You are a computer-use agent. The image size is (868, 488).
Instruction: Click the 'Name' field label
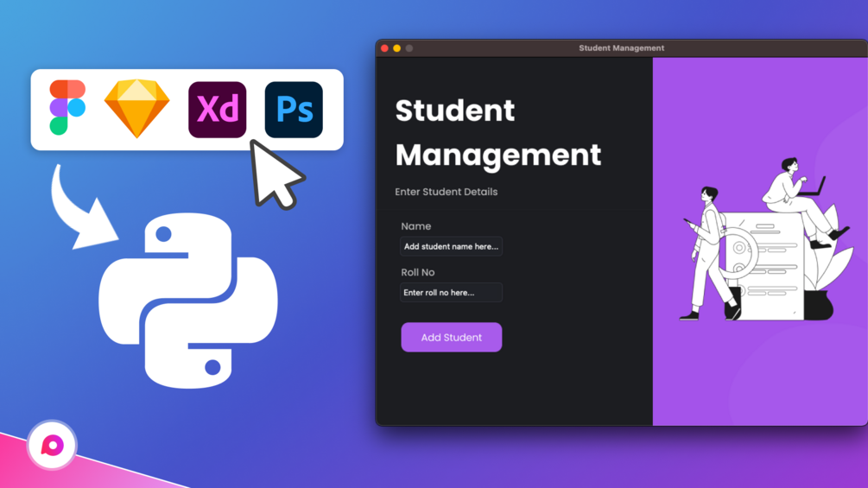(x=415, y=226)
